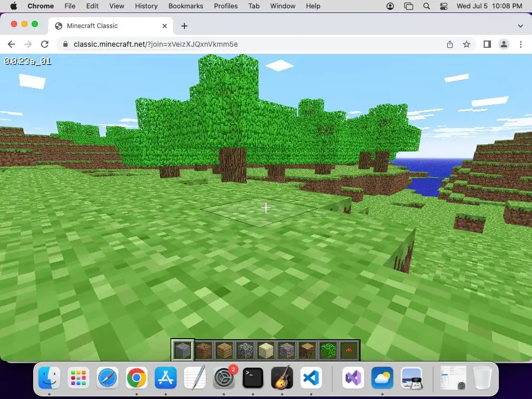532x399 pixels.
Task: Open Trash from the Dock
Action: point(483,378)
